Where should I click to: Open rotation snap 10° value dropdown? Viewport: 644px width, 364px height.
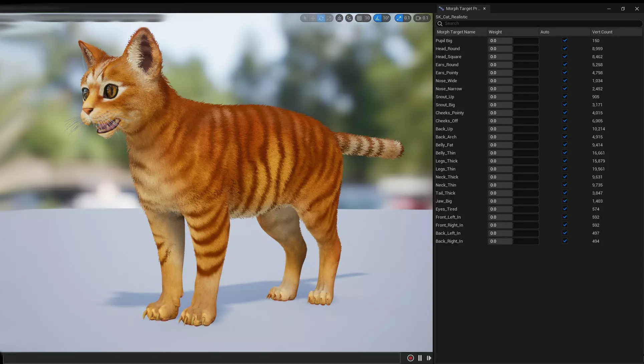coord(386,18)
